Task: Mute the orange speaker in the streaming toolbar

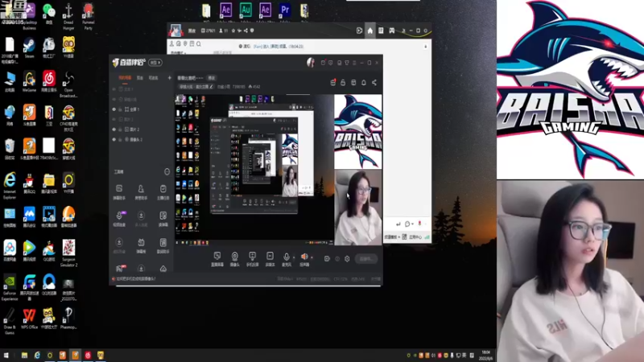Action: [x=304, y=256]
